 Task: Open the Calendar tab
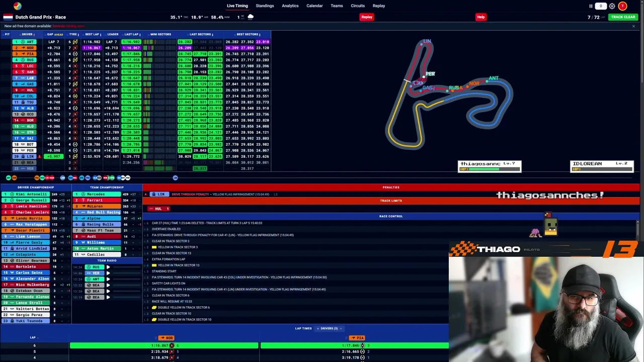click(314, 6)
